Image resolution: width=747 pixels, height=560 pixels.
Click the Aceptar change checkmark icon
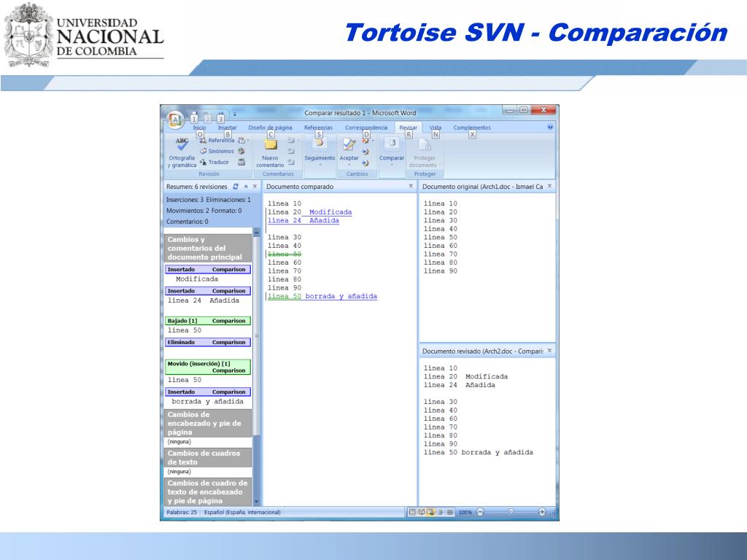349,144
